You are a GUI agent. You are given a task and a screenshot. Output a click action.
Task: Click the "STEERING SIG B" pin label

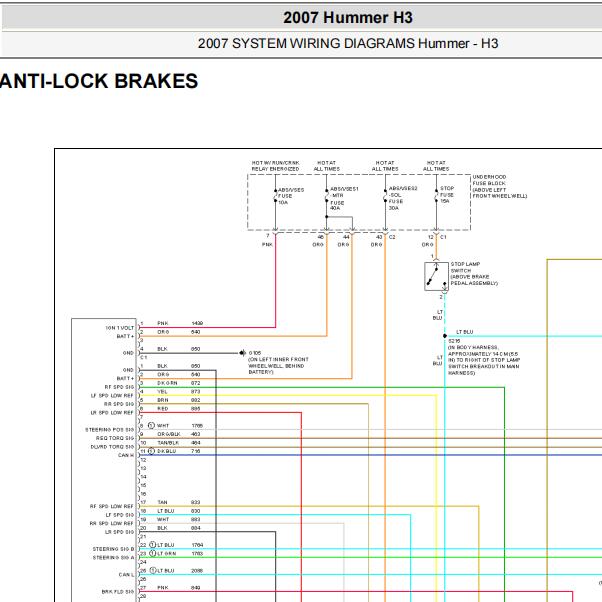[x=113, y=549]
